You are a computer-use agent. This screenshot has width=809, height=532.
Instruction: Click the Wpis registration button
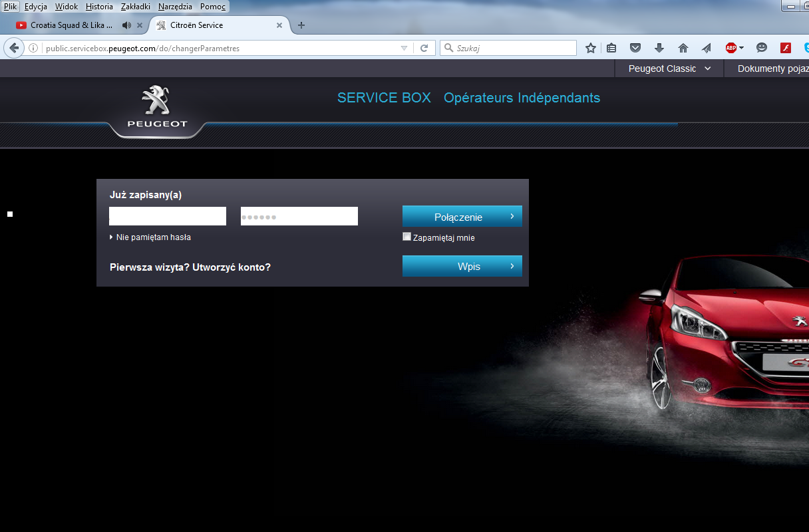tap(462, 266)
